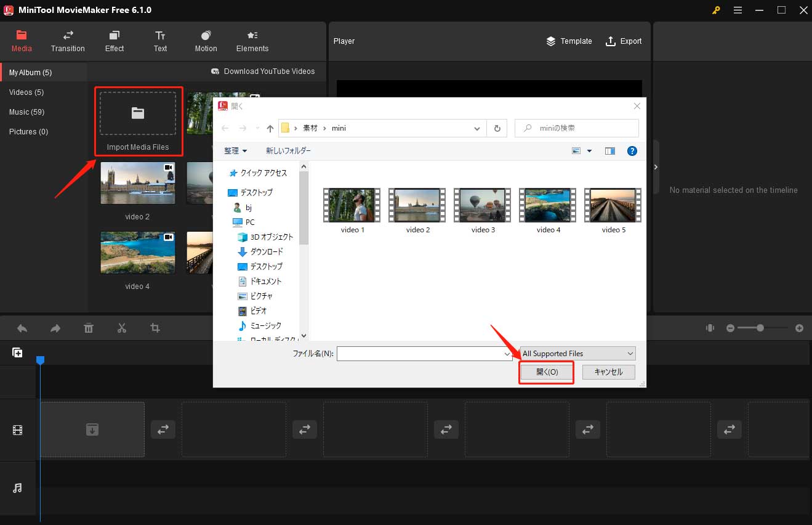Click the refresh button in file dialog
Viewport: 812px width, 525px height.
point(497,128)
